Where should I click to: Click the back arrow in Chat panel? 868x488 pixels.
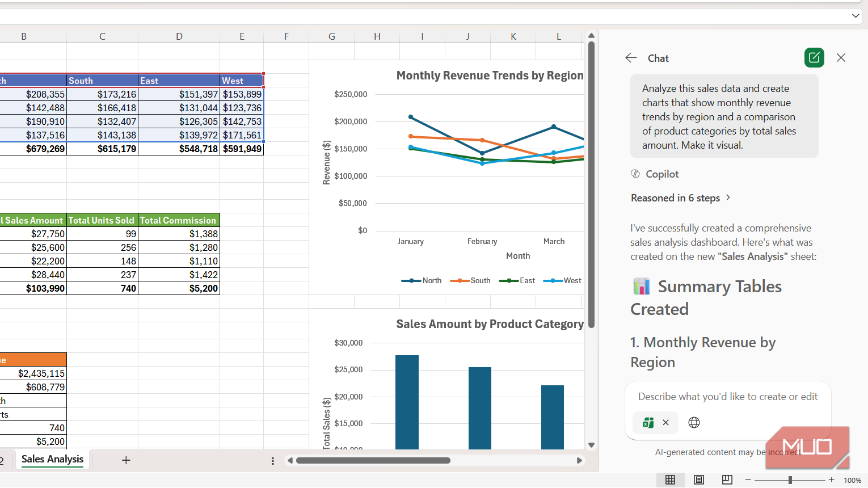tap(631, 58)
